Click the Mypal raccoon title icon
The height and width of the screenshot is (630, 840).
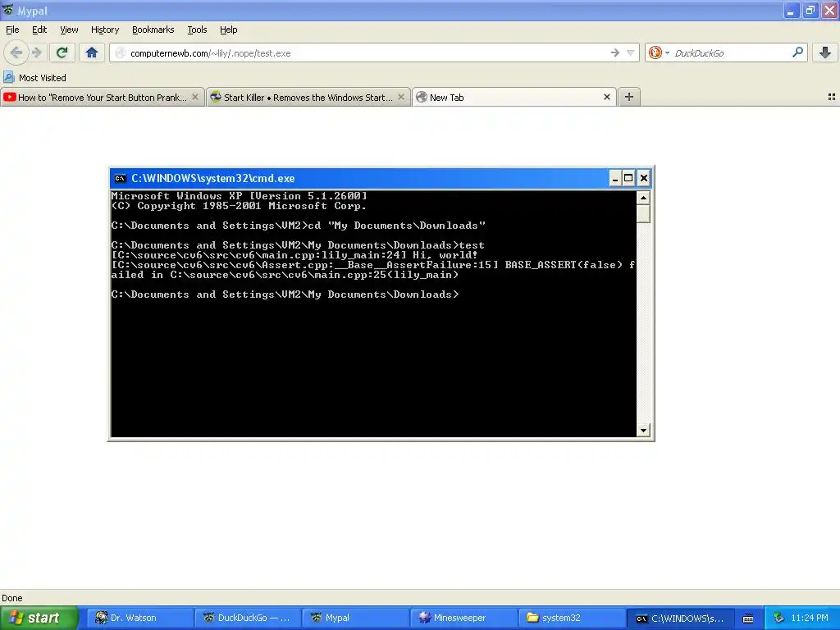coord(8,10)
